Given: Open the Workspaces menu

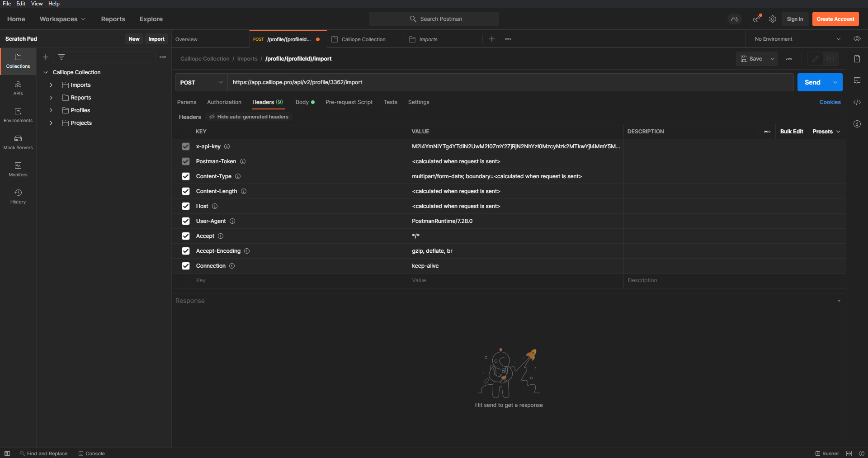Looking at the screenshot, I should (62, 19).
